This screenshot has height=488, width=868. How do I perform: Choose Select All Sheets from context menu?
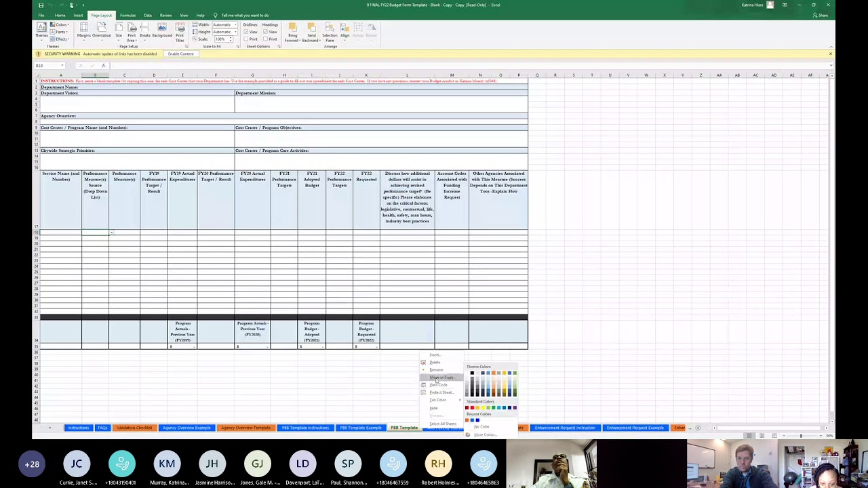click(x=442, y=424)
